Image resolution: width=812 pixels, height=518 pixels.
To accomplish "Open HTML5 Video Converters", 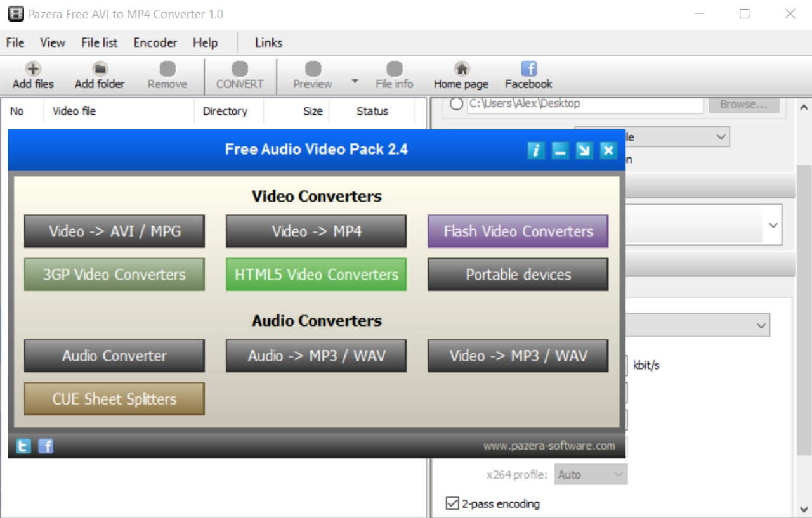I will [316, 275].
